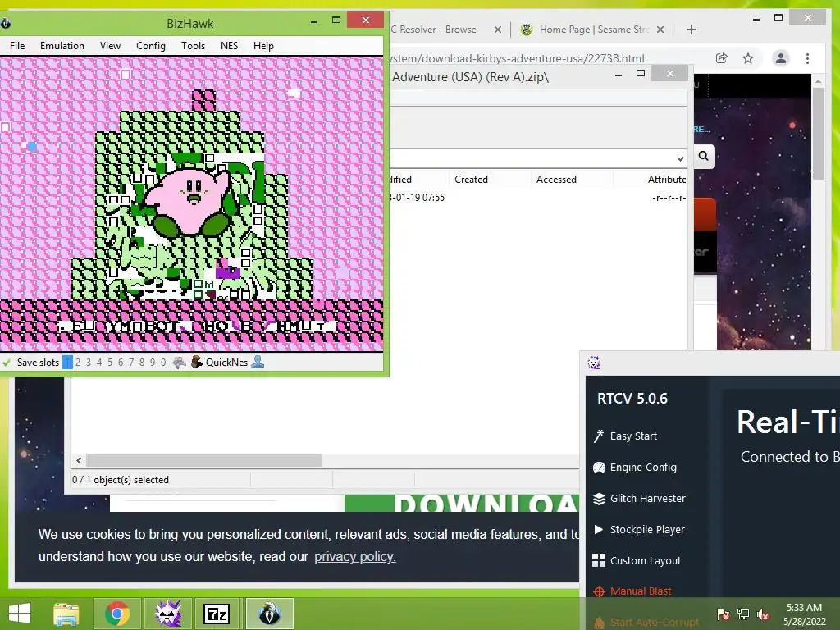
Task: Click the controller icon in BizHawk status bar
Action: 180,362
